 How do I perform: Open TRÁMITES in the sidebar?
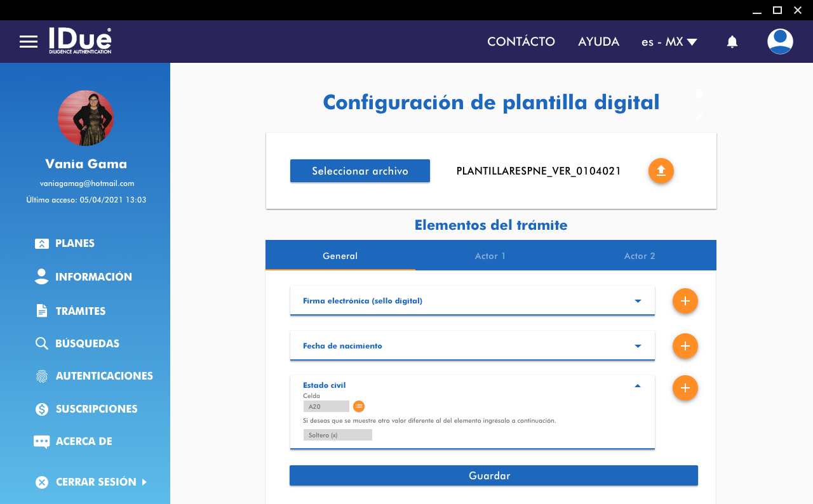click(80, 311)
